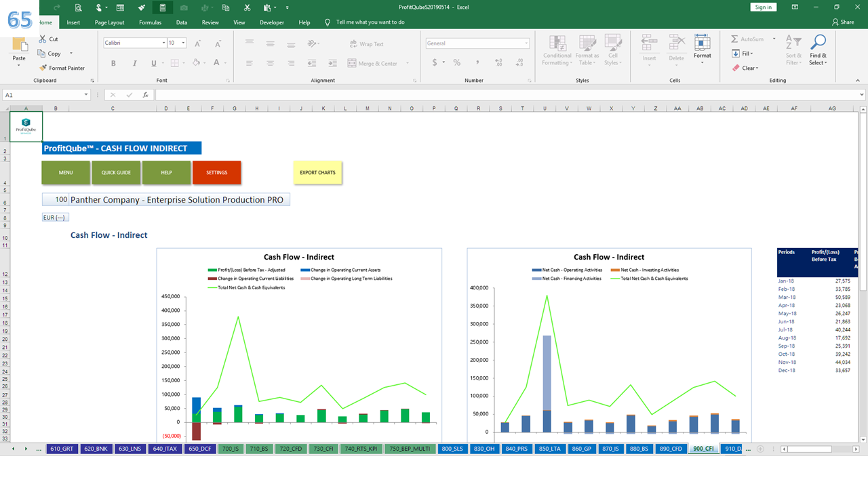Screen dimensions: 868x488
Task: Click the yellow EXPORT CHARTS button
Action: click(317, 172)
